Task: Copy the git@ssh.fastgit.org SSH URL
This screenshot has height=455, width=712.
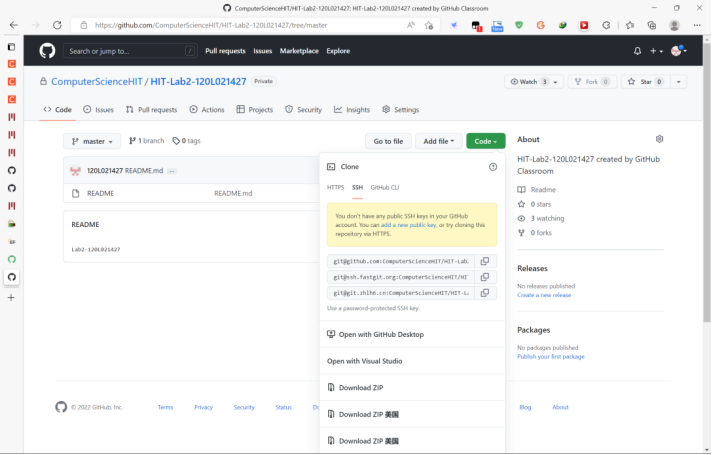Action: (x=485, y=277)
